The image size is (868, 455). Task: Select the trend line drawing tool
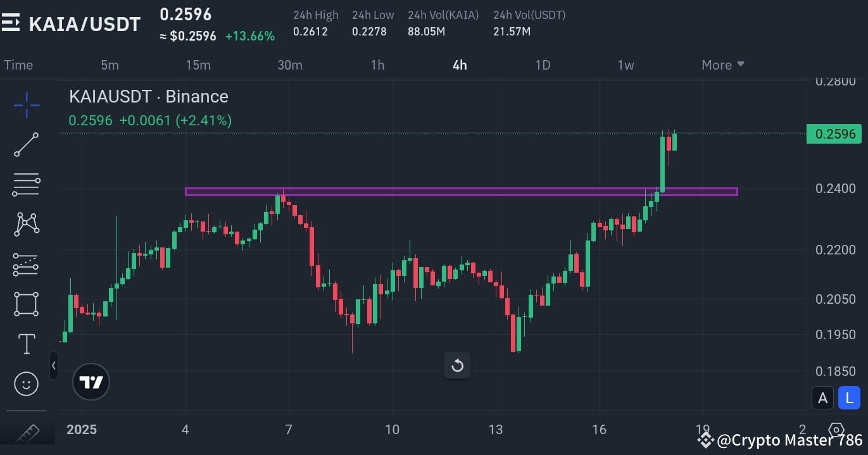click(26, 144)
